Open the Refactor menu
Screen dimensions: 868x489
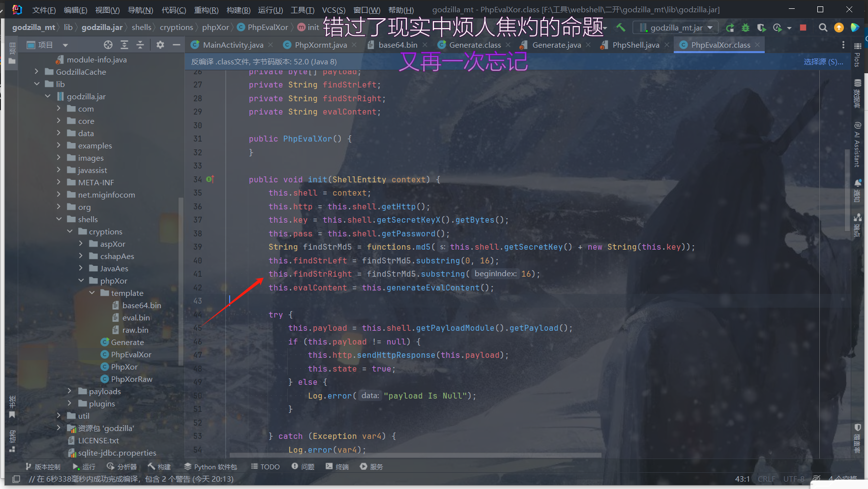click(x=206, y=10)
